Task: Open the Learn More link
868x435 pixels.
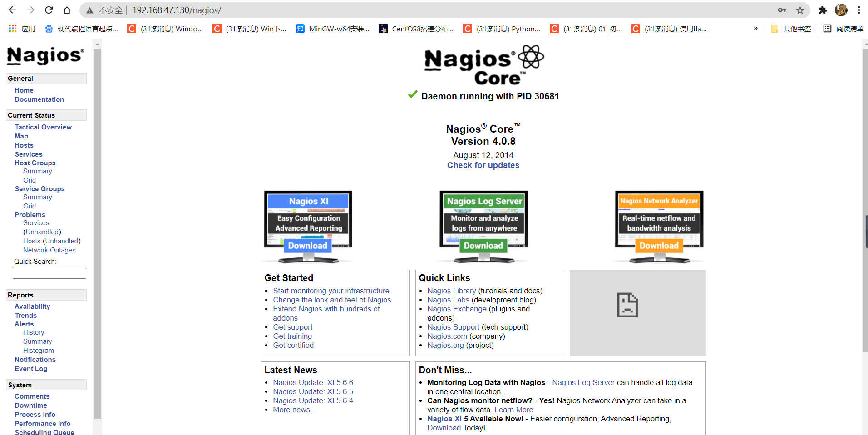Action: [514, 410]
